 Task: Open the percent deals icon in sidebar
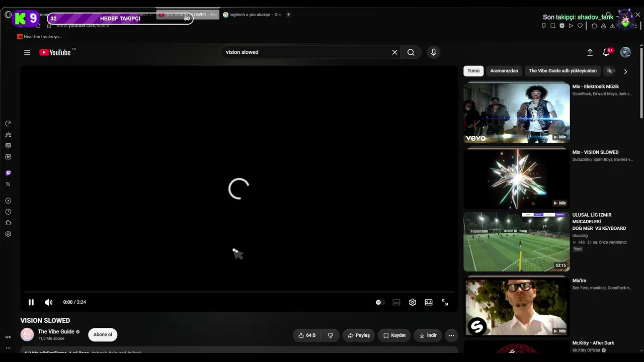tap(8, 184)
